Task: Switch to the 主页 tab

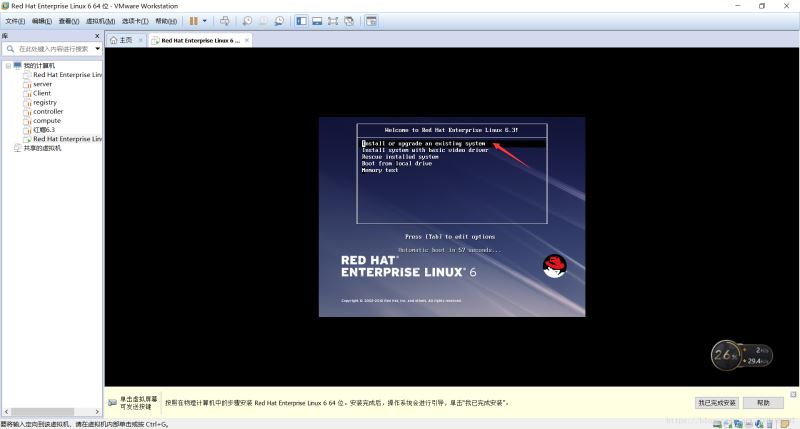Action: click(121, 40)
